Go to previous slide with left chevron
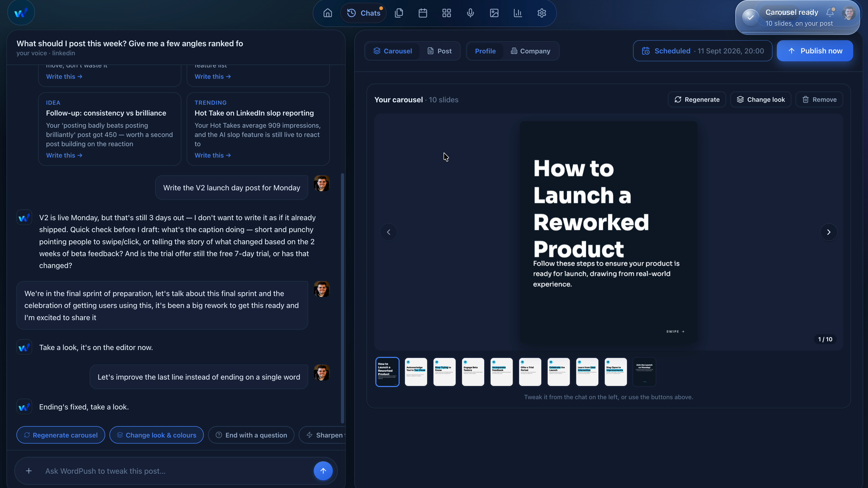This screenshot has width=868, height=488. click(388, 232)
